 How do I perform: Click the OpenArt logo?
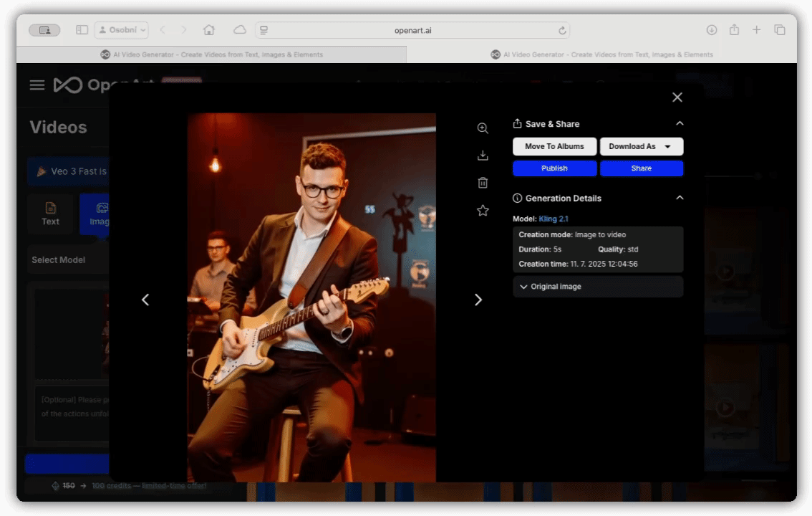pos(104,85)
